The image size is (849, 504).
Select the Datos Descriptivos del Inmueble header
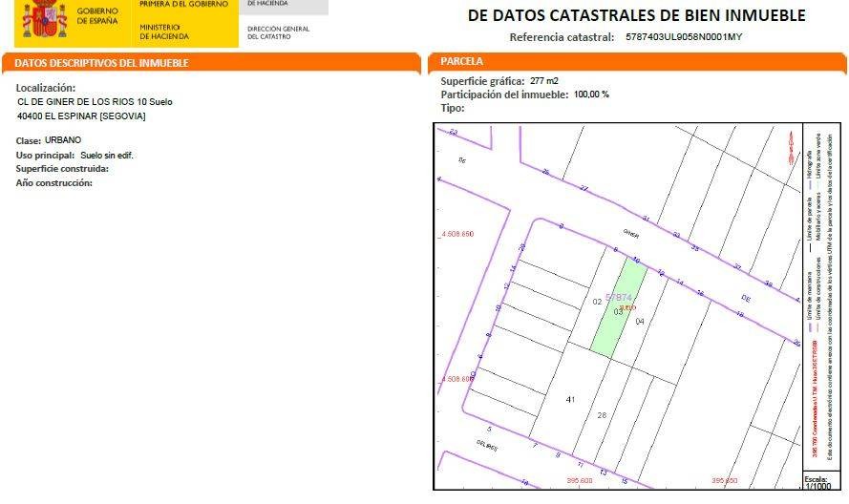[100, 63]
